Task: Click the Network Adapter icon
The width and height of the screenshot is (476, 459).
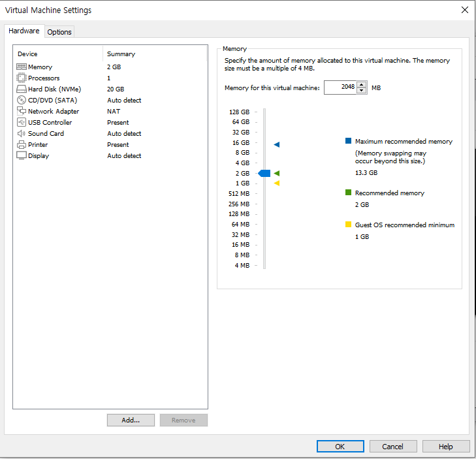Action: (x=22, y=111)
